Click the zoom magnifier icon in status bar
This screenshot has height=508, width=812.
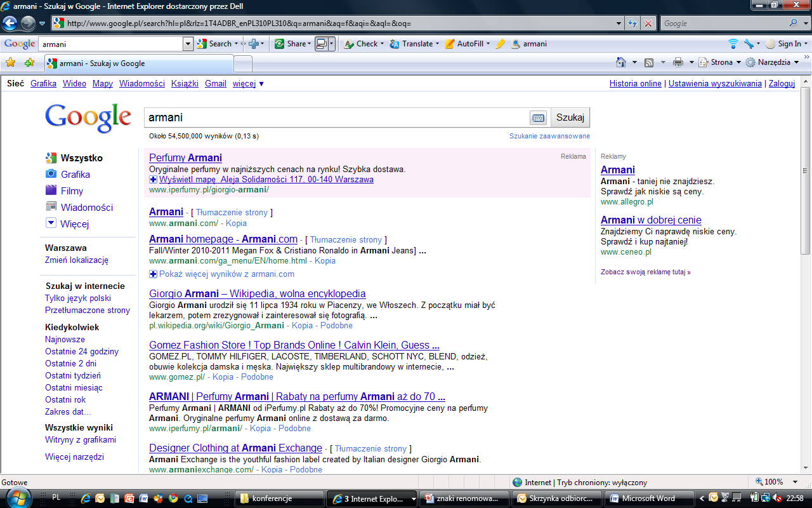[x=759, y=482]
